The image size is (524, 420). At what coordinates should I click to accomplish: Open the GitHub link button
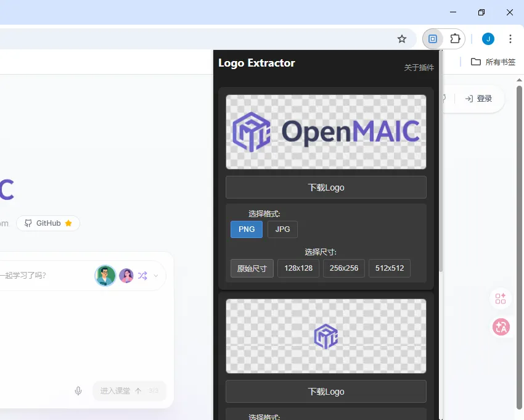(48, 223)
